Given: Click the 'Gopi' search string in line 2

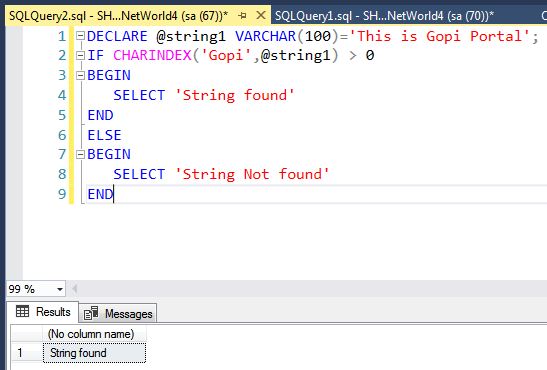Looking at the screenshot, I should point(226,55).
